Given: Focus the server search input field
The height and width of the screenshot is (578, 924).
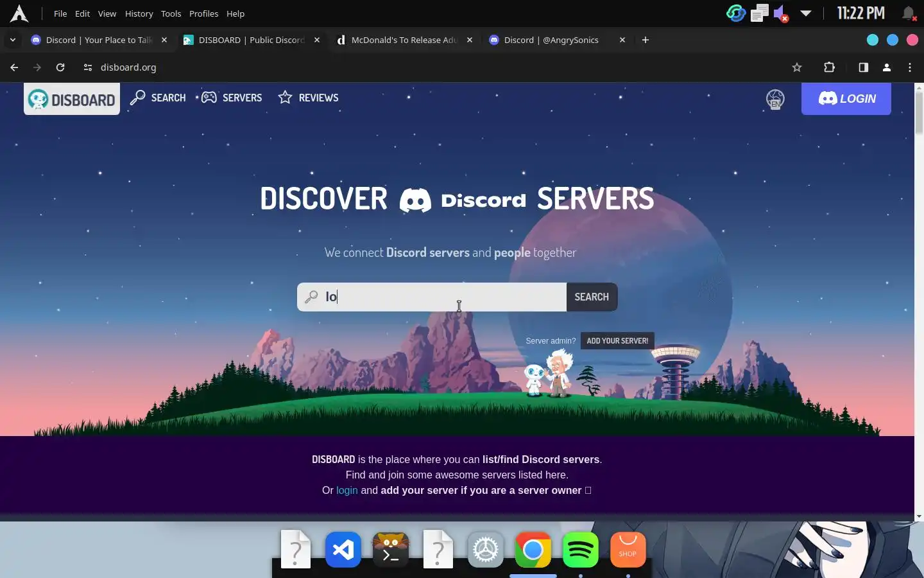Looking at the screenshot, I should (432, 297).
